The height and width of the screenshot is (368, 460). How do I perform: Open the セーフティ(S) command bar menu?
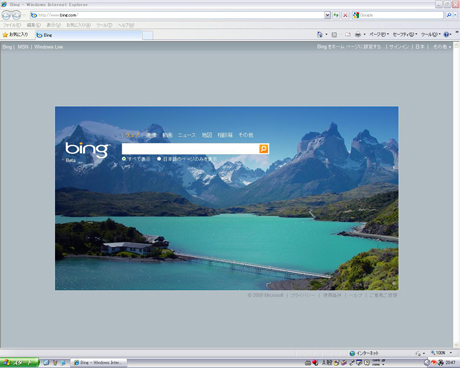click(405, 34)
